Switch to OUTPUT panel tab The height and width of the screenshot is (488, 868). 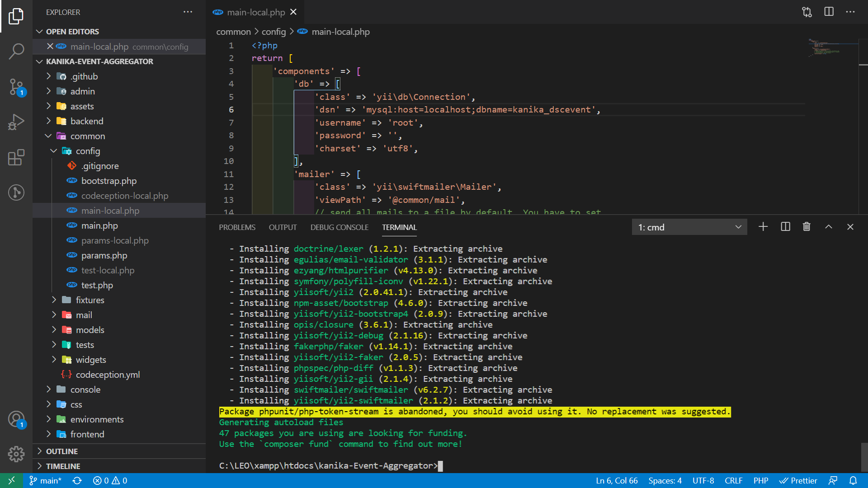pyautogui.click(x=283, y=227)
